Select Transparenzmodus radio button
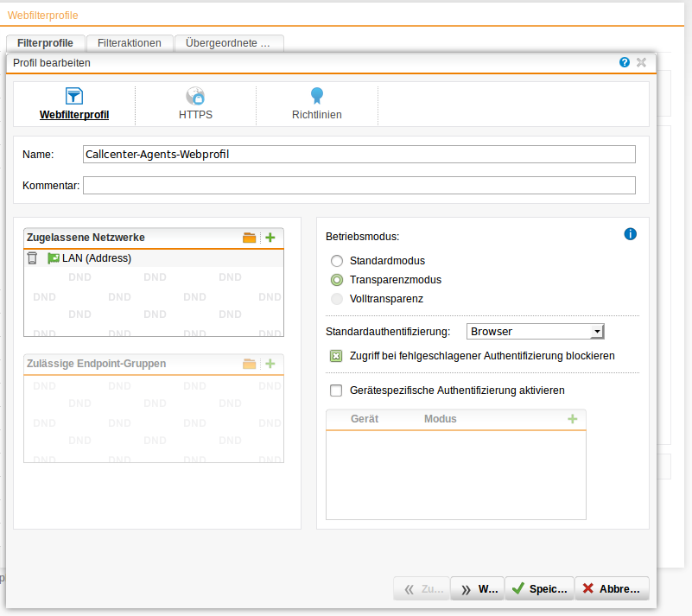This screenshot has width=692, height=616. [x=337, y=280]
